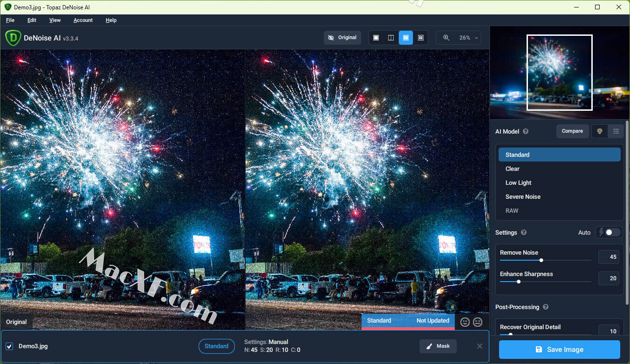This screenshot has height=364, width=630.
Task: Select single view layout icon
Action: 376,38
